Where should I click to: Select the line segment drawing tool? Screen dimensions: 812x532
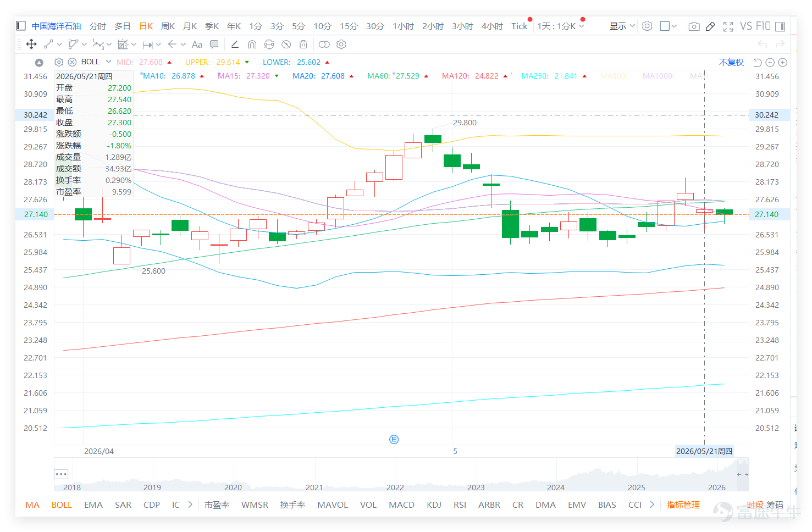pos(48,45)
